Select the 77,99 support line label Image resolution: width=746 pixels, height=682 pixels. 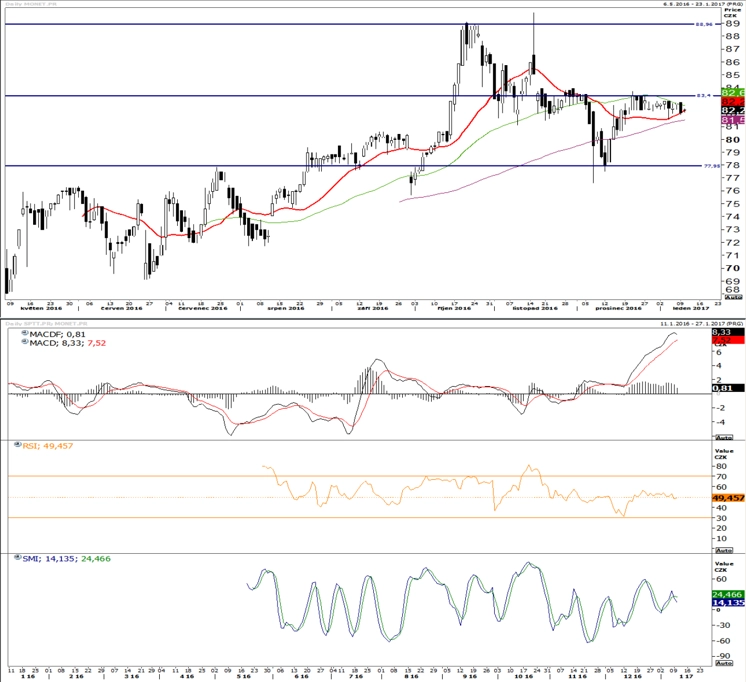pyautogui.click(x=712, y=166)
